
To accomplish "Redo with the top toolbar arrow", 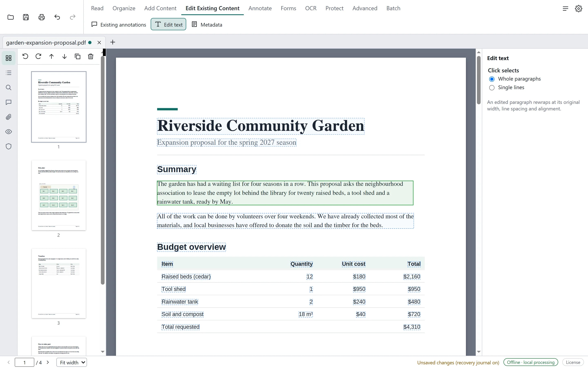I will pyautogui.click(x=73, y=17).
